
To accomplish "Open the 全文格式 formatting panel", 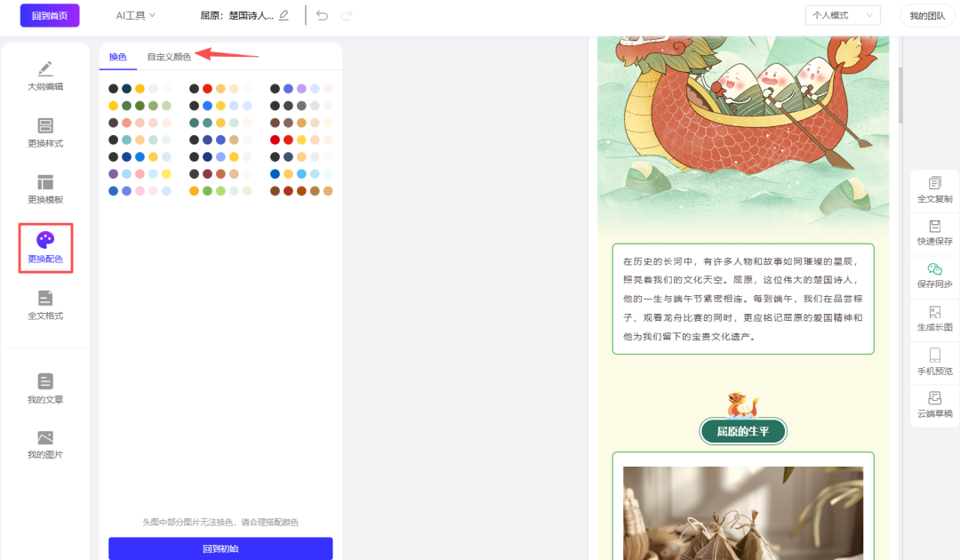I will point(45,305).
